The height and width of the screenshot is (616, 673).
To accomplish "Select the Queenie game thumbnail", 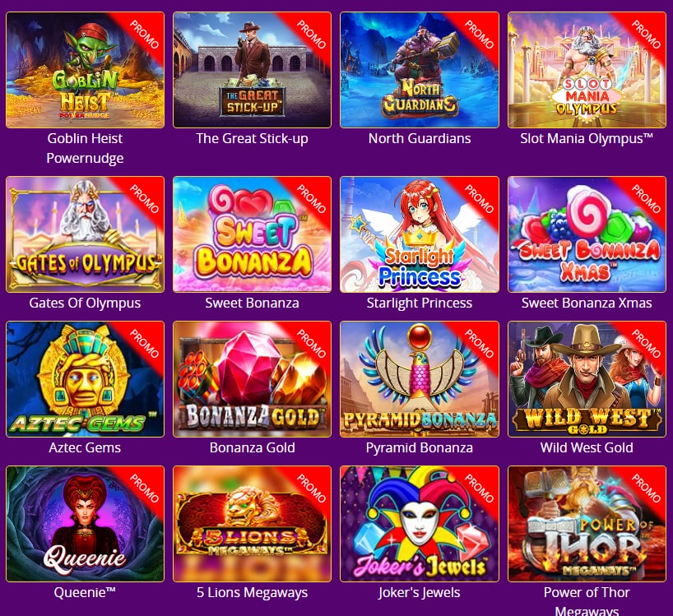I will point(85,524).
